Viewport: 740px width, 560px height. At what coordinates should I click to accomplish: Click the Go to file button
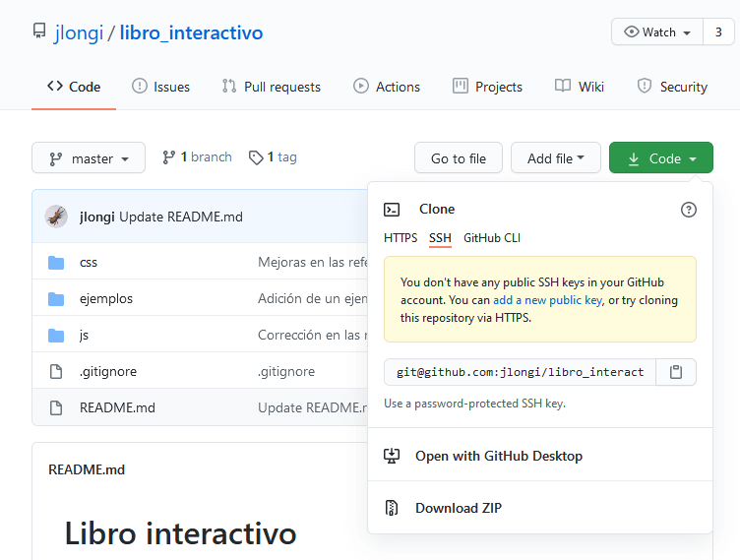(x=459, y=158)
